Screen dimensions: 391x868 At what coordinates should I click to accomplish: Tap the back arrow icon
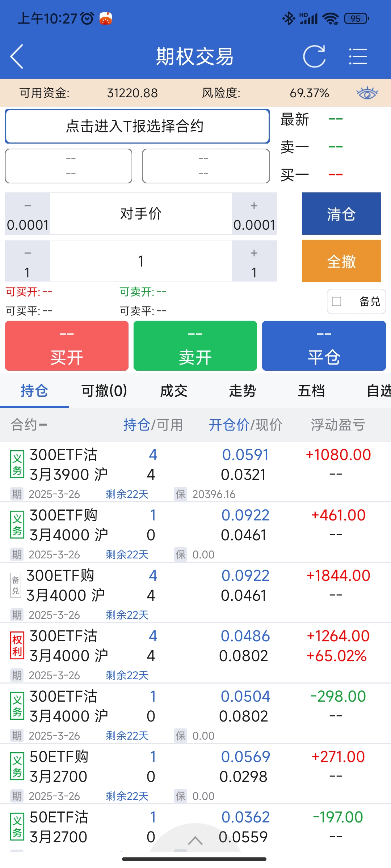[x=17, y=56]
